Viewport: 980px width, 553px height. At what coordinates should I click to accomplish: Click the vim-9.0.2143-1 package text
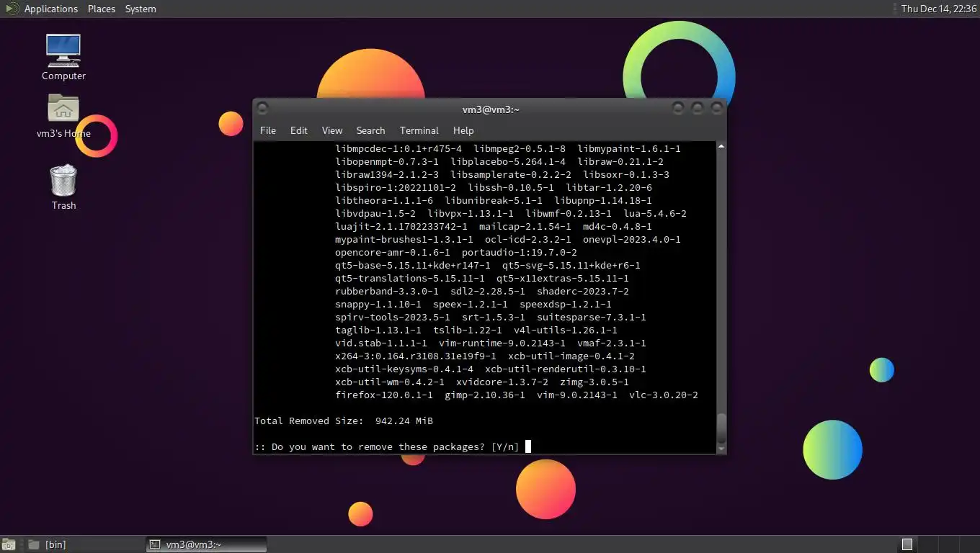click(x=577, y=395)
